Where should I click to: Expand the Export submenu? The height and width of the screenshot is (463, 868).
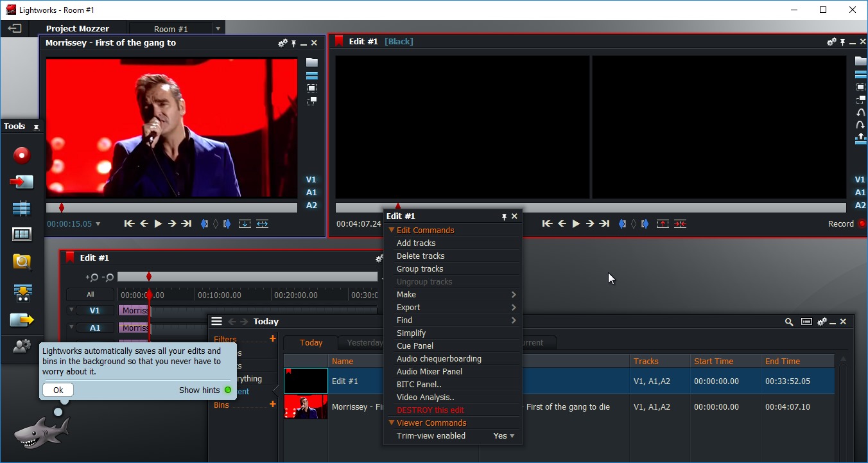[513, 308]
